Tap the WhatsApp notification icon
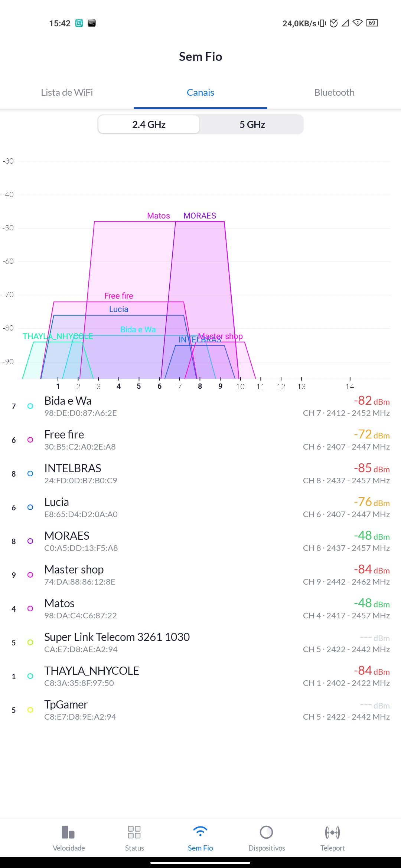 click(79, 23)
